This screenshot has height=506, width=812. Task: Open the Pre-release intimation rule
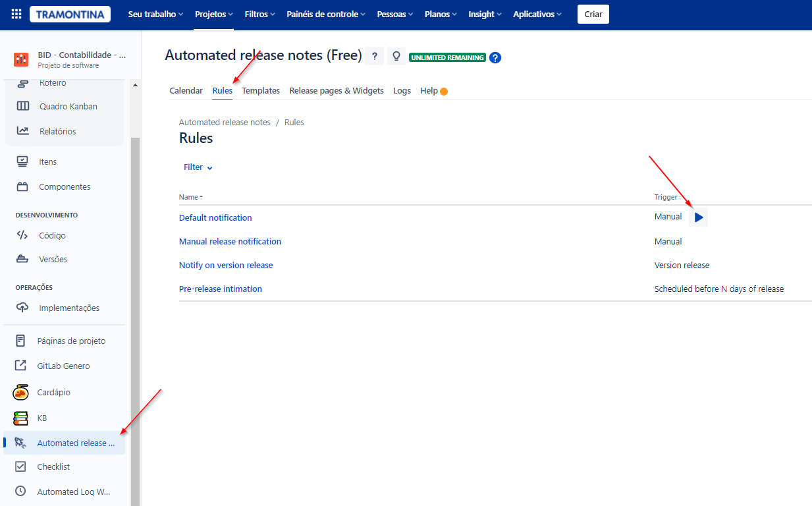pos(221,289)
